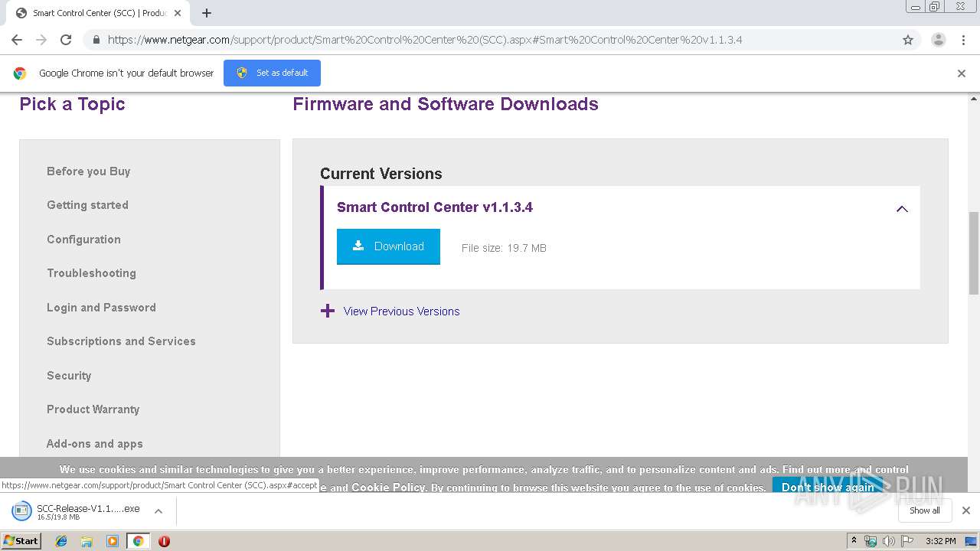The image size is (980, 551).
Task: Show hidden system tray icons
Action: 854,541
